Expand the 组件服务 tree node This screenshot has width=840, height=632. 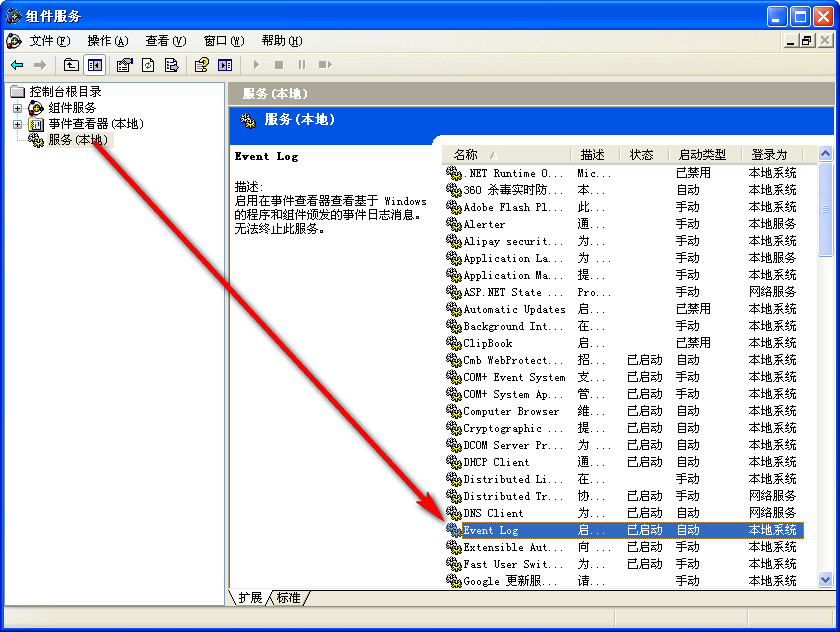coord(17,108)
